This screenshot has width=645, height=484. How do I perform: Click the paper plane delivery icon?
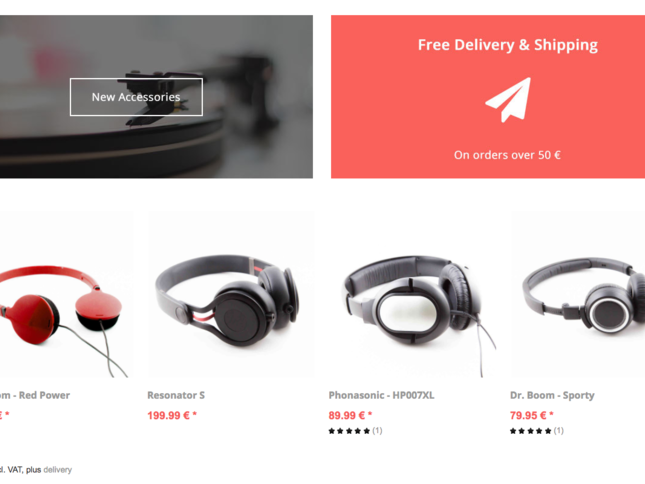[x=508, y=100]
